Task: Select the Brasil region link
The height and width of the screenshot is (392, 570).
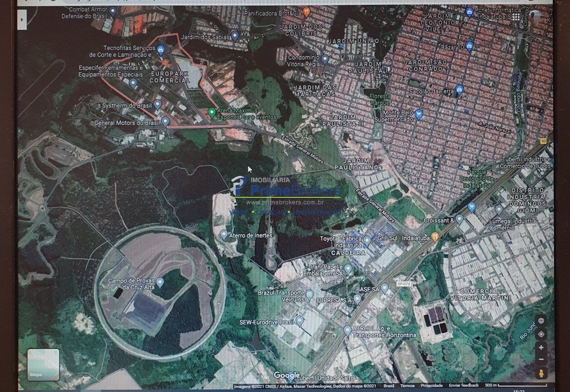Action: click(x=389, y=386)
